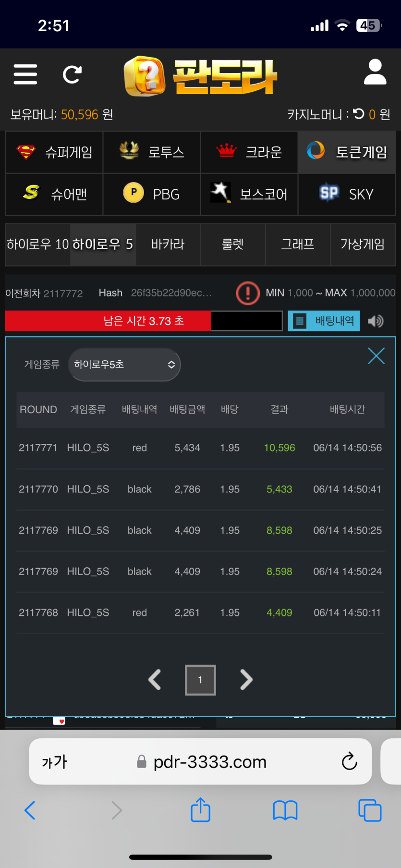Screen dimensions: 401x868
Task: Switch to the 바카라 tab
Action: pos(168,245)
